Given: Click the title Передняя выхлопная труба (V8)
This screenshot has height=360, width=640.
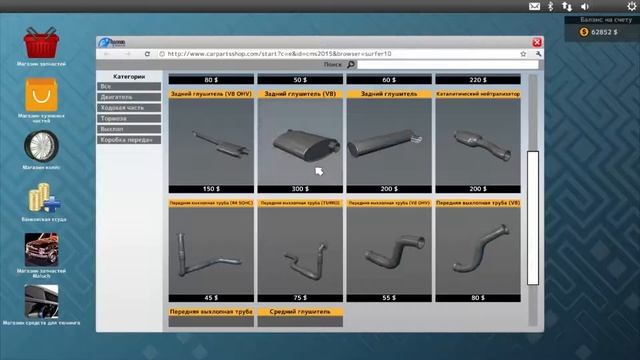Looking at the screenshot, I should (x=478, y=203).
